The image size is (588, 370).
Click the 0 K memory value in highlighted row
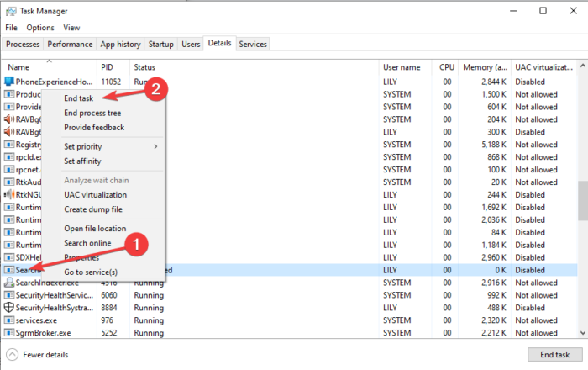501,270
